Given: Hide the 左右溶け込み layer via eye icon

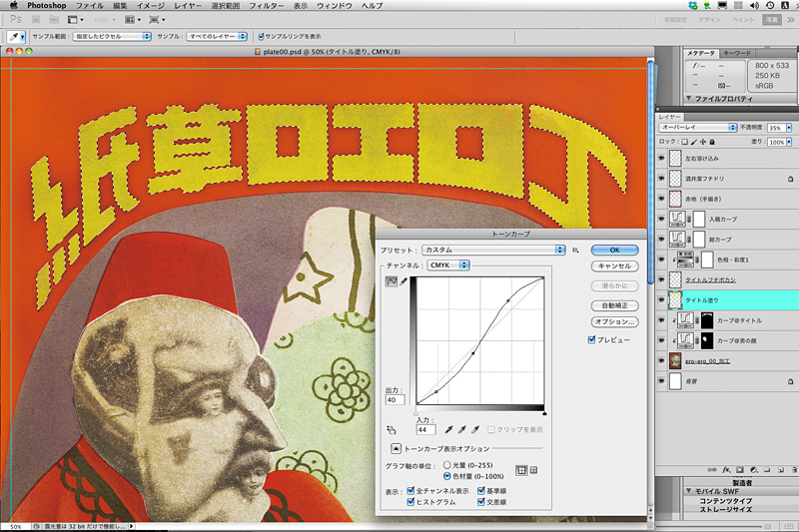Looking at the screenshot, I should [x=661, y=159].
